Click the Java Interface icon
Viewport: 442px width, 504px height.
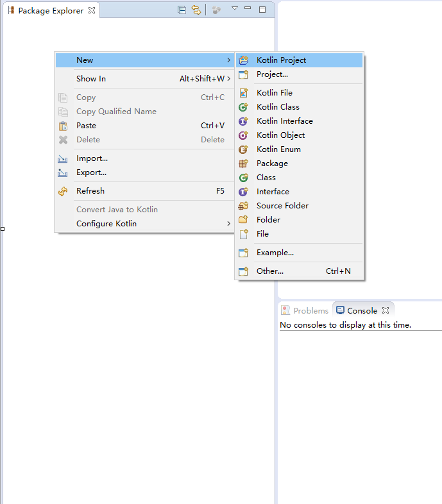[244, 192]
